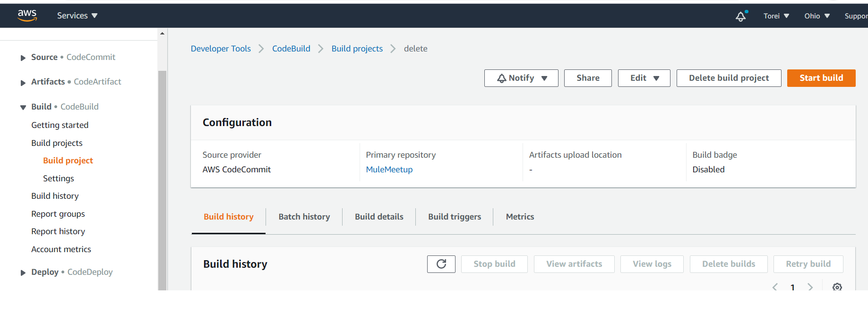Open the Edit dropdown menu
This screenshot has height=322, width=868.
[x=644, y=78]
